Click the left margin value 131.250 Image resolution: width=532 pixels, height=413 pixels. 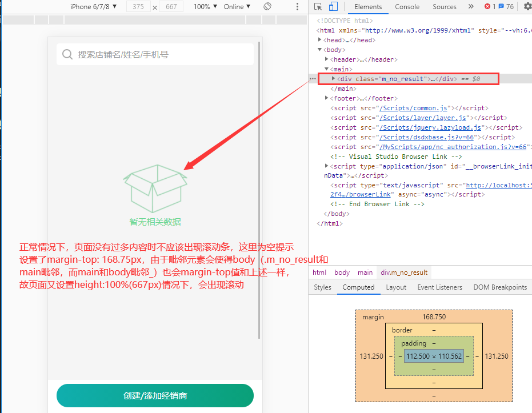[x=371, y=356]
